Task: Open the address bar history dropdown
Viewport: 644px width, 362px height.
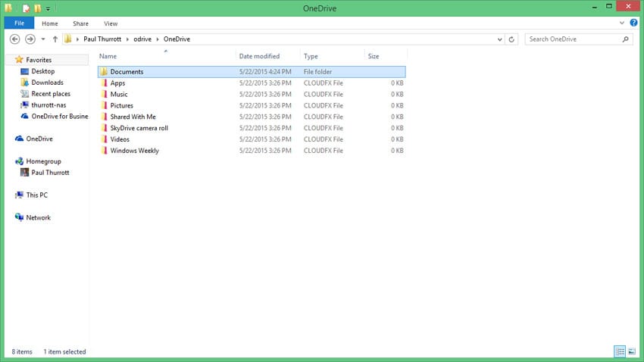Action: pos(500,39)
